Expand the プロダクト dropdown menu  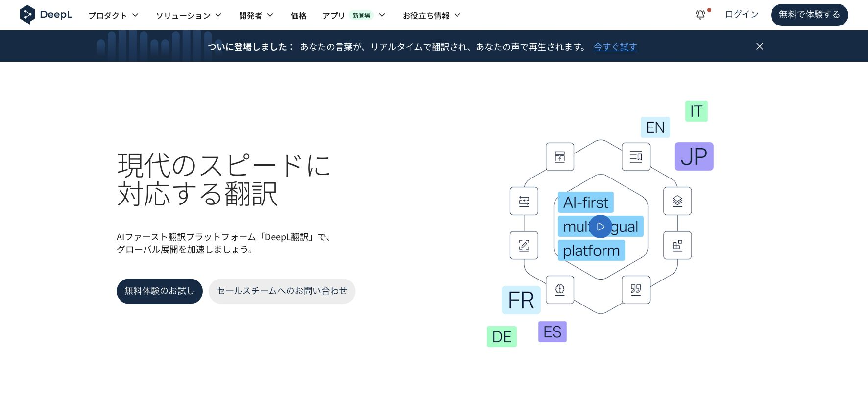point(113,15)
